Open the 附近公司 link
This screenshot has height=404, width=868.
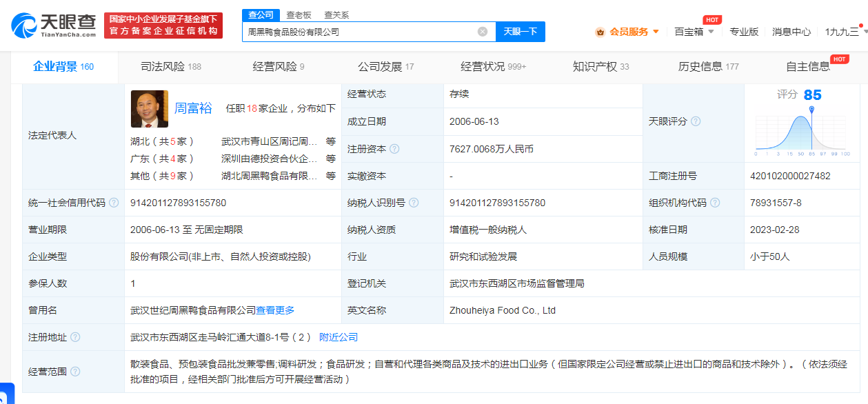click(339, 337)
